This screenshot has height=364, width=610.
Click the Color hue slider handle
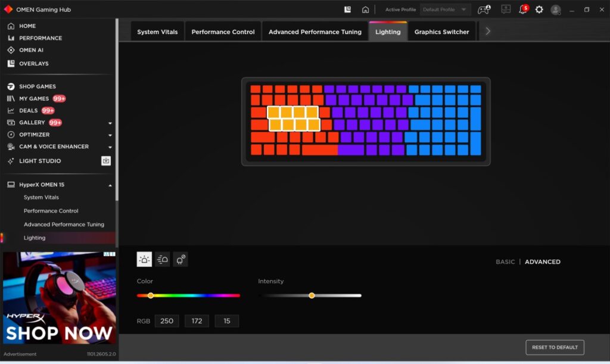[x=151, y=295]
